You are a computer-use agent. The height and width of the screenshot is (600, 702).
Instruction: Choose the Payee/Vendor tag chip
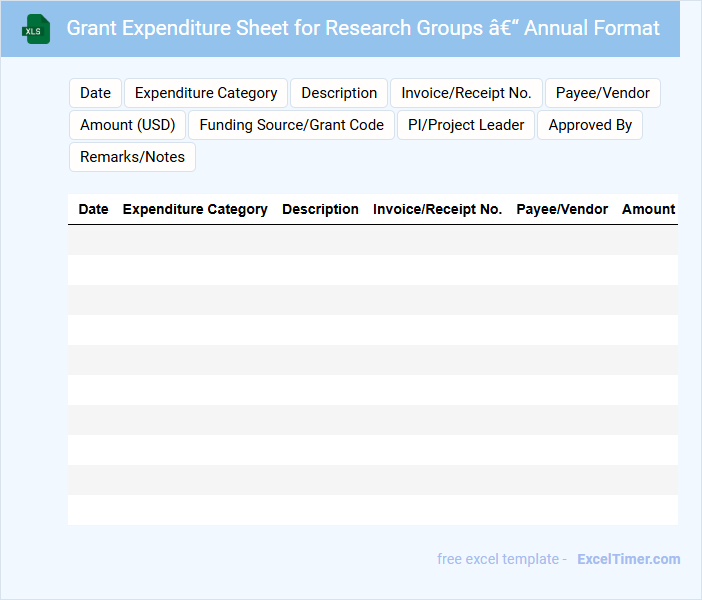point(603,93)
